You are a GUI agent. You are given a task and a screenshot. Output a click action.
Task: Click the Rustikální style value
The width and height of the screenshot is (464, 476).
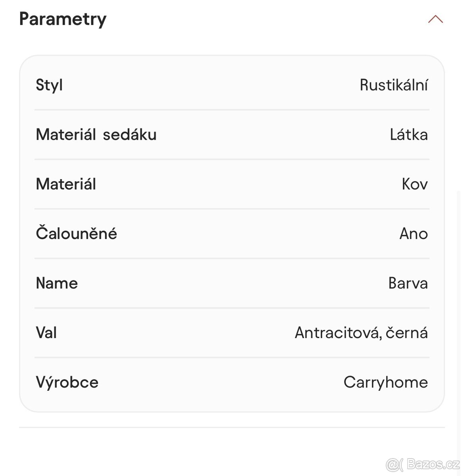click(393, 85)
